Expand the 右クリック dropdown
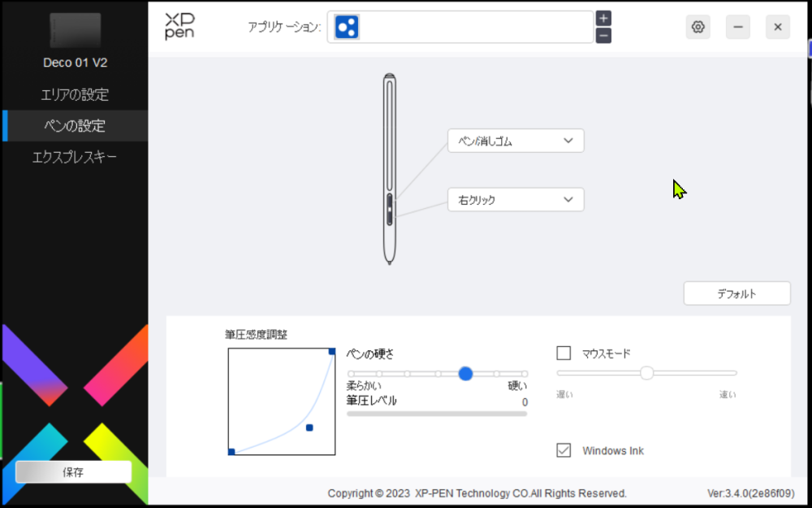Viewport: 812px width, 508px height. pos(516,200)
